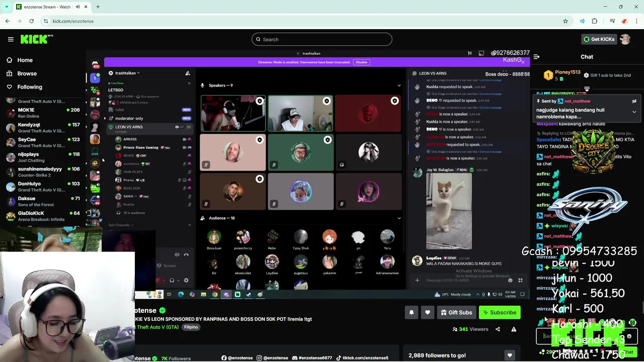Click the cat GIF in Discord chat
This screenshot has width=644, height=362.
click(x=449, y=211)
